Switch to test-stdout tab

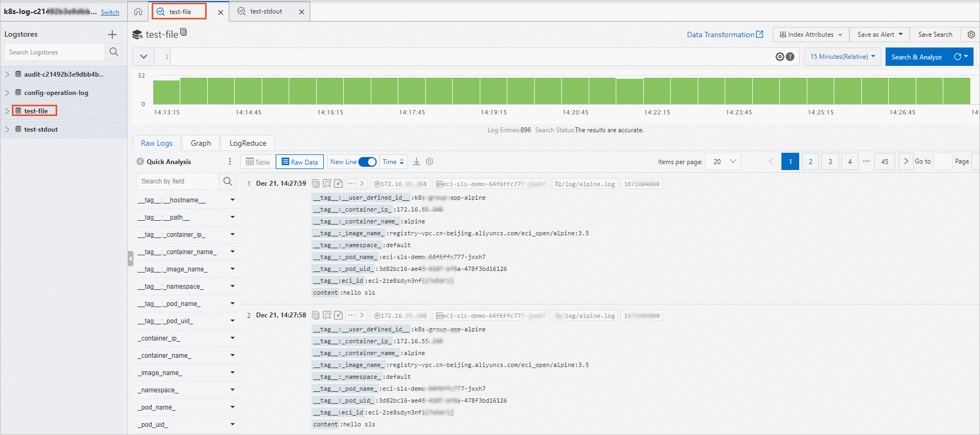point(266,11)
